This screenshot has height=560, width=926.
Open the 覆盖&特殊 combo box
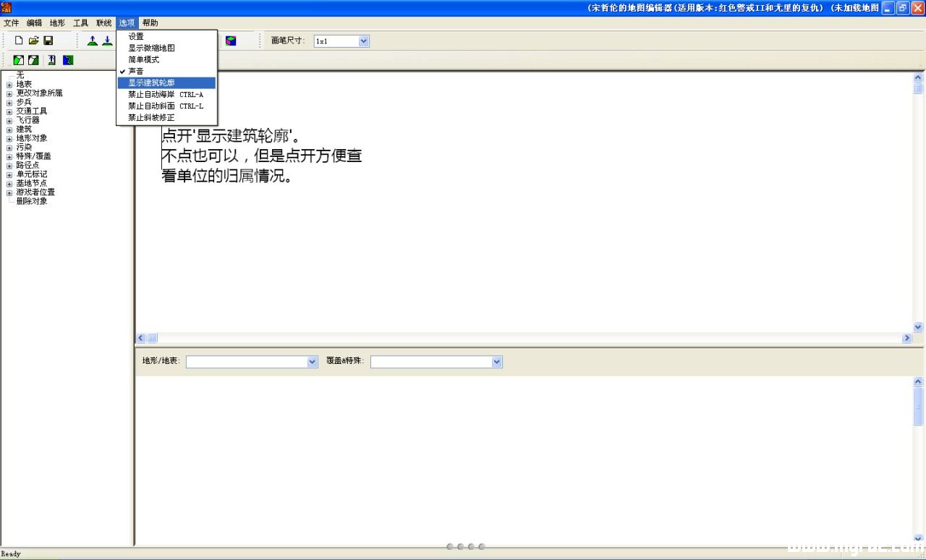[436, 362]
